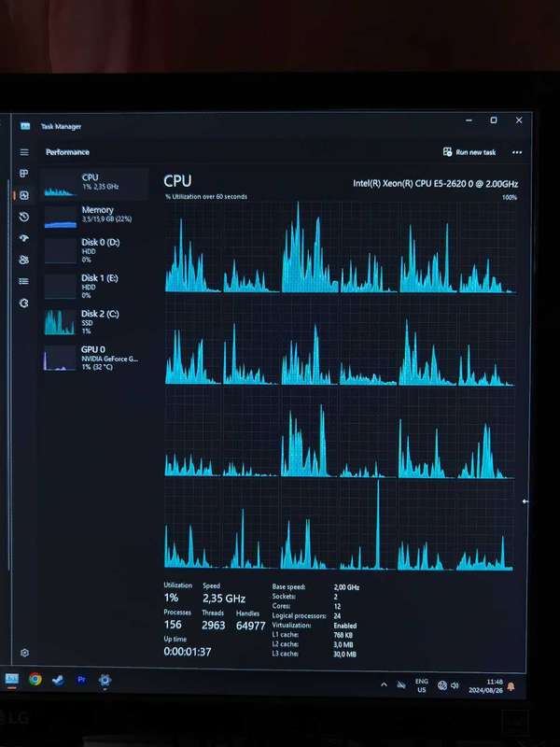This screenshot has width=560, height=747.
Task: Click the muted device tray icon
Action: coord(401,685)
